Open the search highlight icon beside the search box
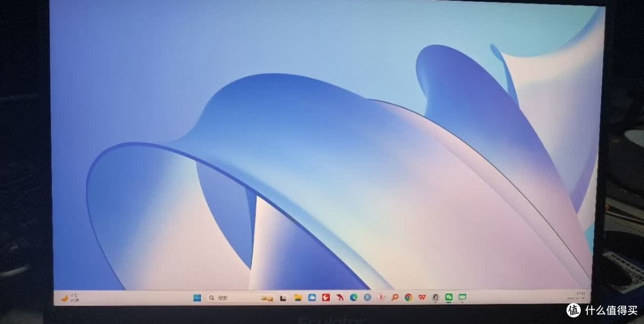The width and height of the screenshot is (644, 324). pos(267,298)
